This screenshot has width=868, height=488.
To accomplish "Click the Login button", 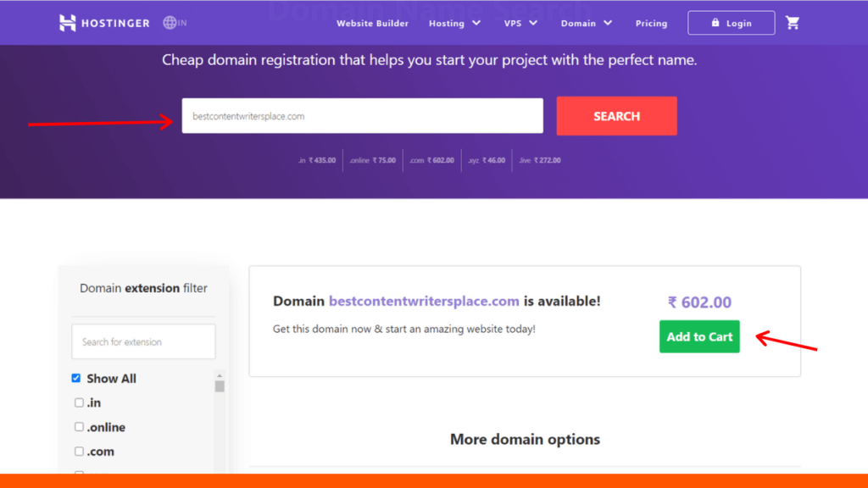I will click(732, 23).
